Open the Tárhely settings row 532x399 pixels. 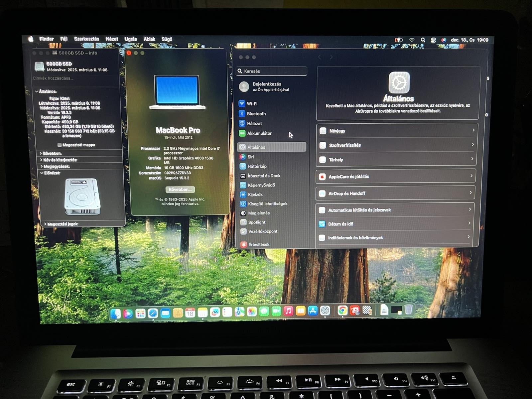point(396,159)
